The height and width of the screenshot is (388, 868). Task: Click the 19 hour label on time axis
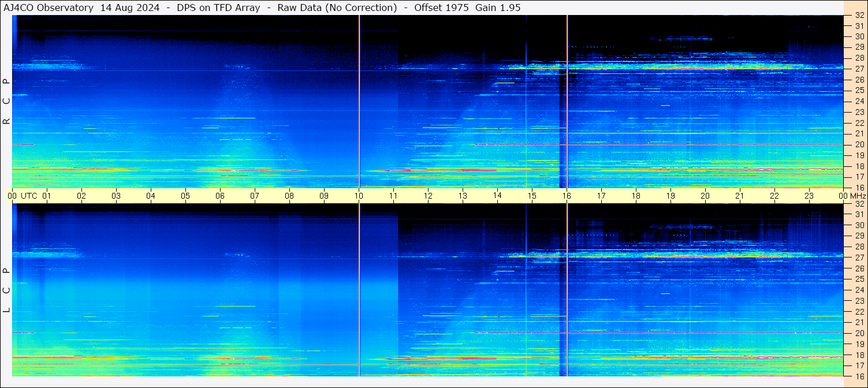click(670, 196)
